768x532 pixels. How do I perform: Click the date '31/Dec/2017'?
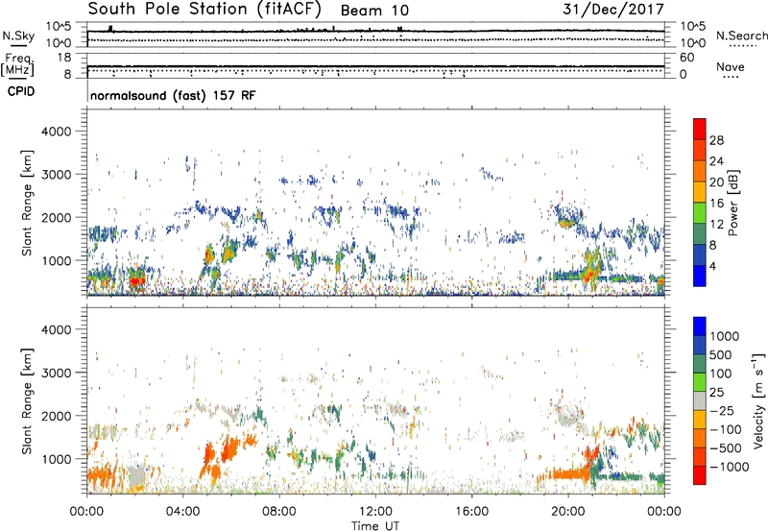point(613,10)
